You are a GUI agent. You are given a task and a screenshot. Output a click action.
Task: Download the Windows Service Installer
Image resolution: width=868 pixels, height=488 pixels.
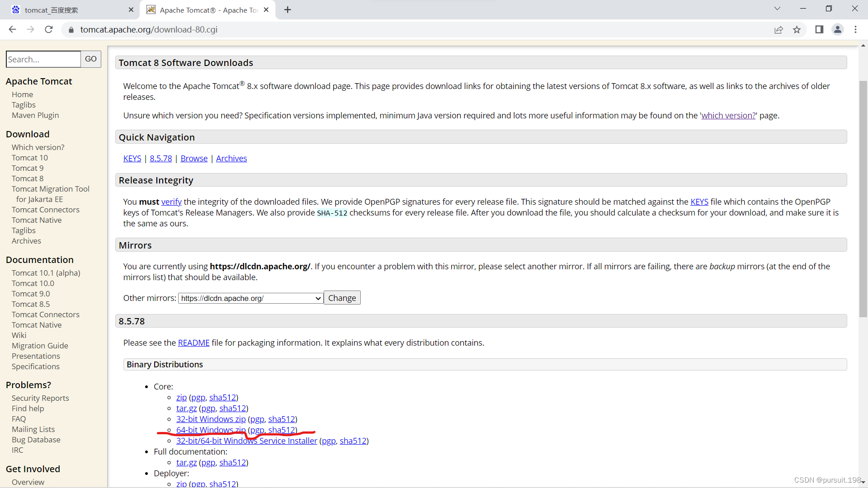click(x=246, y=441)
